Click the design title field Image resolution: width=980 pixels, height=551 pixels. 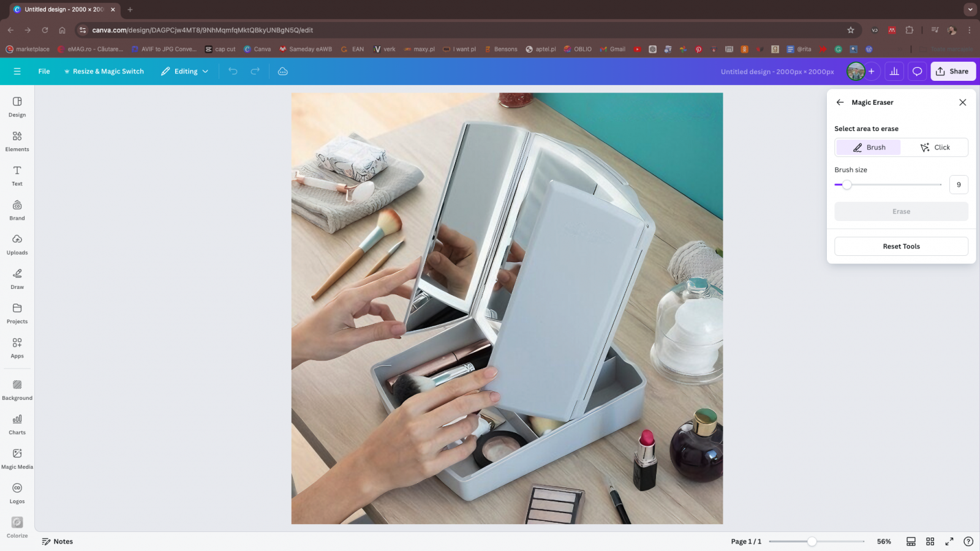(x=777, y=72)
